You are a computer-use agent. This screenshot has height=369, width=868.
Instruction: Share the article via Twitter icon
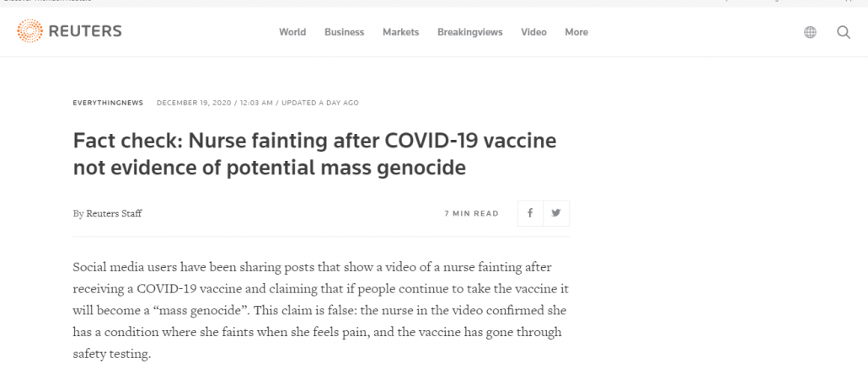pyautogui.click(x=556, y=213)
